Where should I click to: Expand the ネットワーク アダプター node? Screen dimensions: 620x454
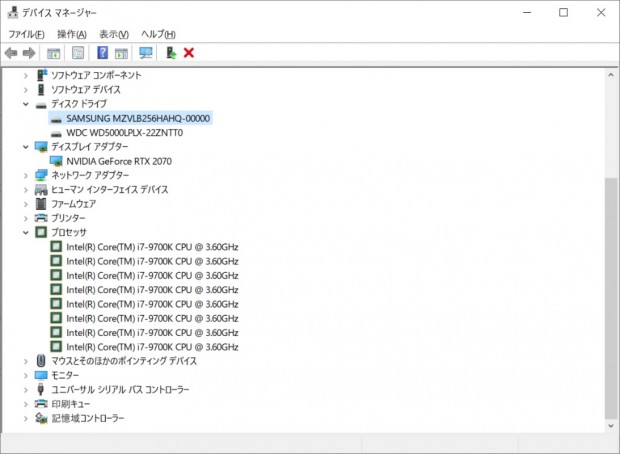pos(26,175)
